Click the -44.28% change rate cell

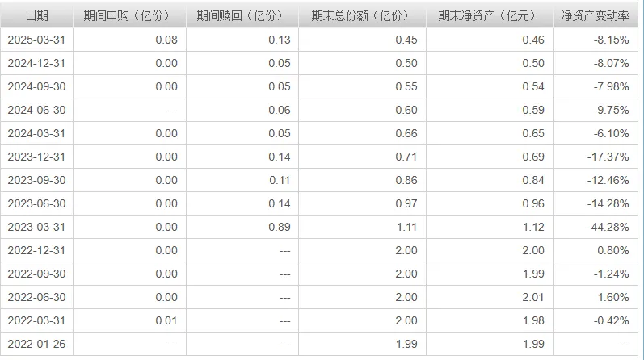coord(596,227)
